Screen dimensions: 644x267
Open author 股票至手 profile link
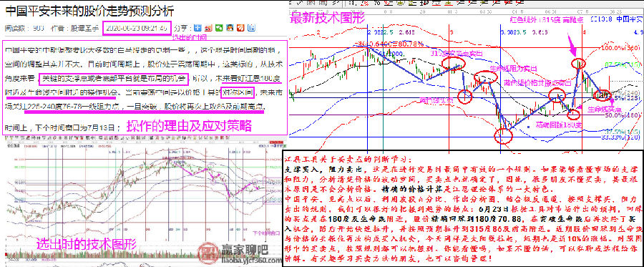[x=85, y=29]
